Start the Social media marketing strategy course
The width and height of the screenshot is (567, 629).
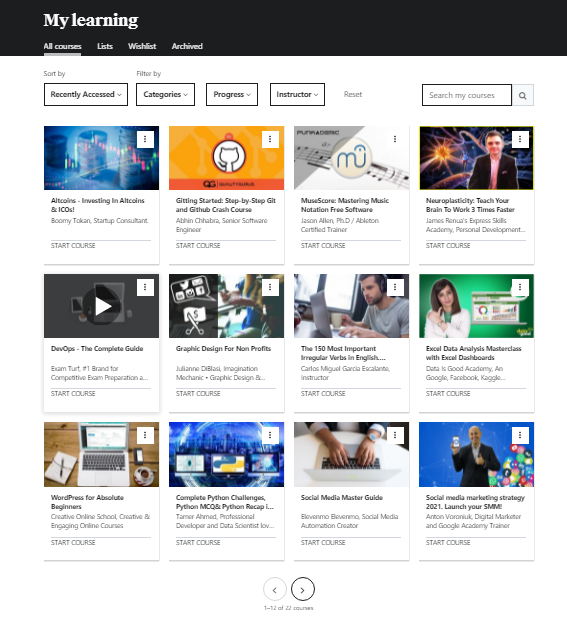[x=448, y=542]
